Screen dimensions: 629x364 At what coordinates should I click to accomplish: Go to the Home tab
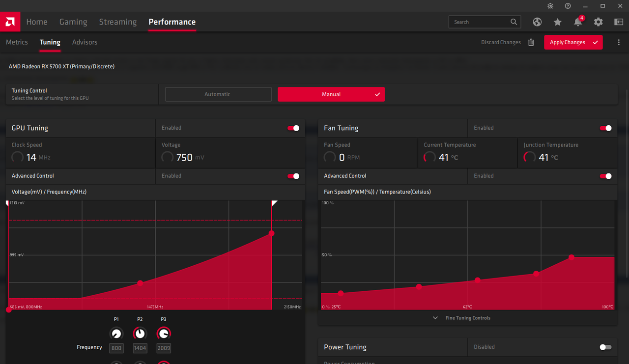tap(37, 22)
